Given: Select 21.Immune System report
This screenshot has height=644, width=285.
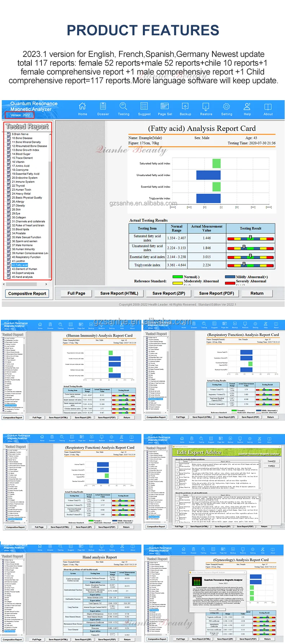Looking at the screenshot, I should (23, 182).
